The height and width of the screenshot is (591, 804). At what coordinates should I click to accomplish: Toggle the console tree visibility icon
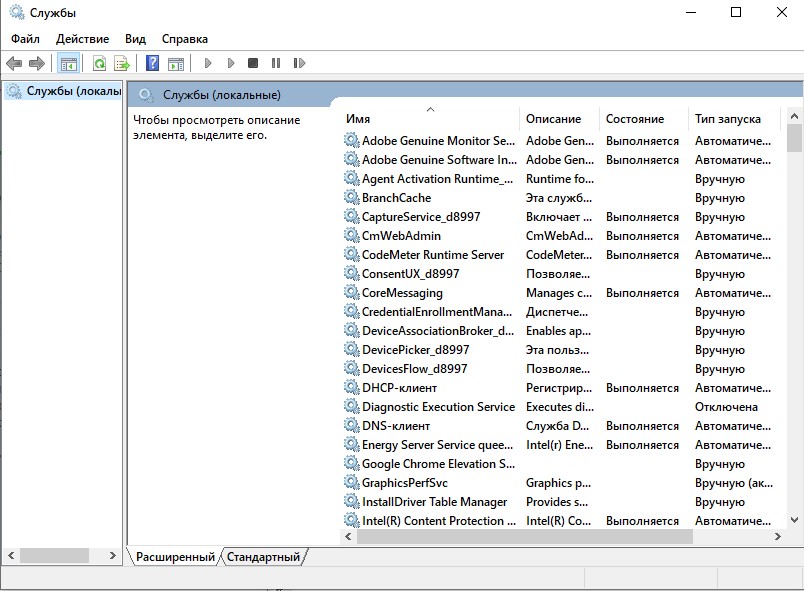(x=68, y=63)
